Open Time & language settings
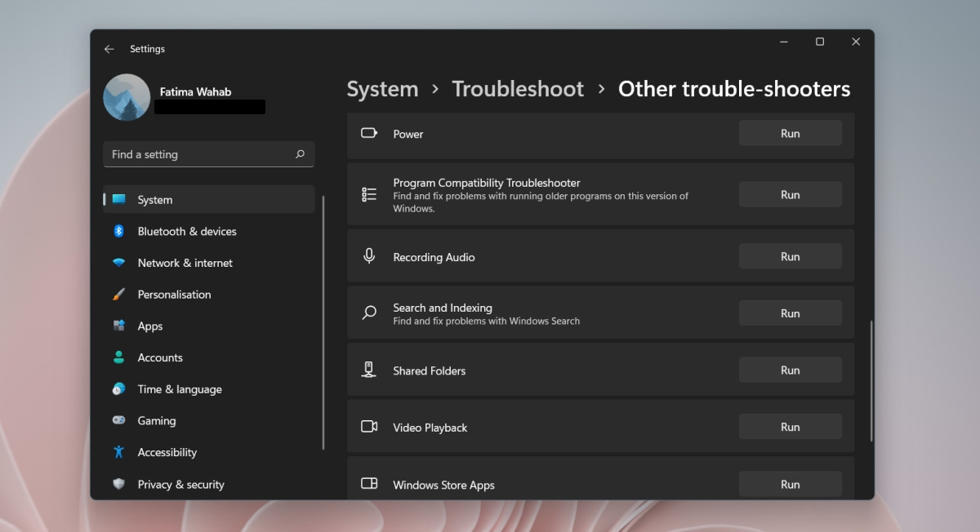Screen dimensions: 980x532 pos(208,389)
